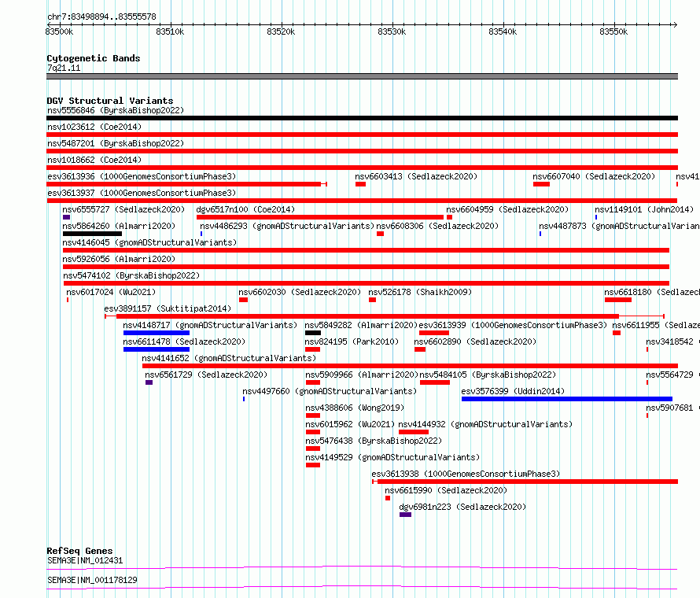
Task: Select the nsv6604959 (Sedlazeck2020) label
Action: tap(507, 209)
